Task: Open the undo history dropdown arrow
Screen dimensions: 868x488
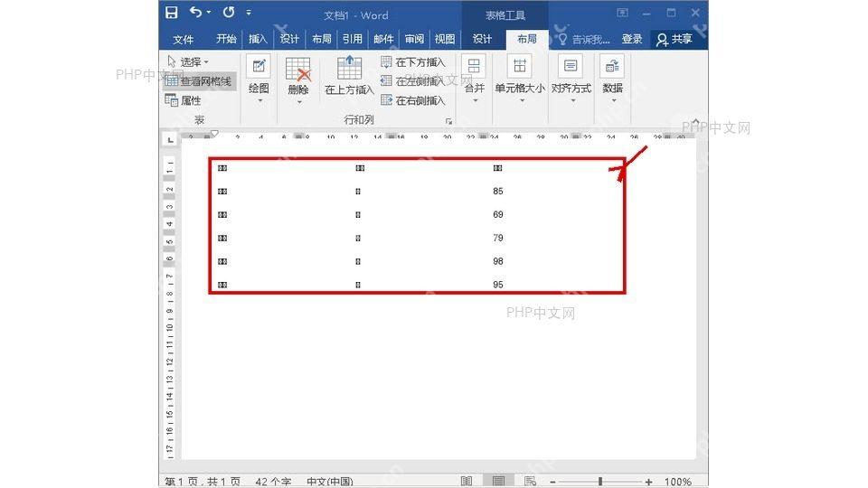Action: click(209, 12)
